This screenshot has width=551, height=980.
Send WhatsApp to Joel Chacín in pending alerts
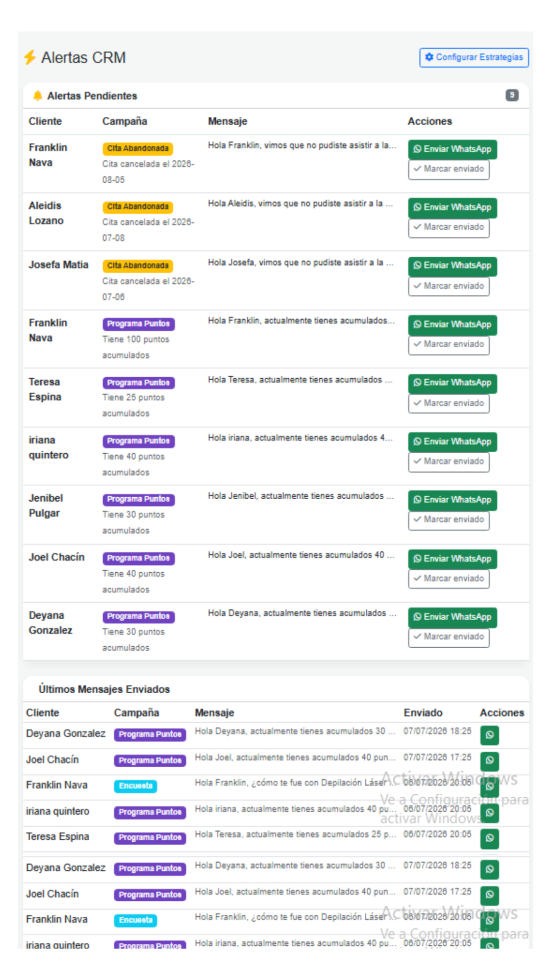pyautogui.click(x=453, y=559)
